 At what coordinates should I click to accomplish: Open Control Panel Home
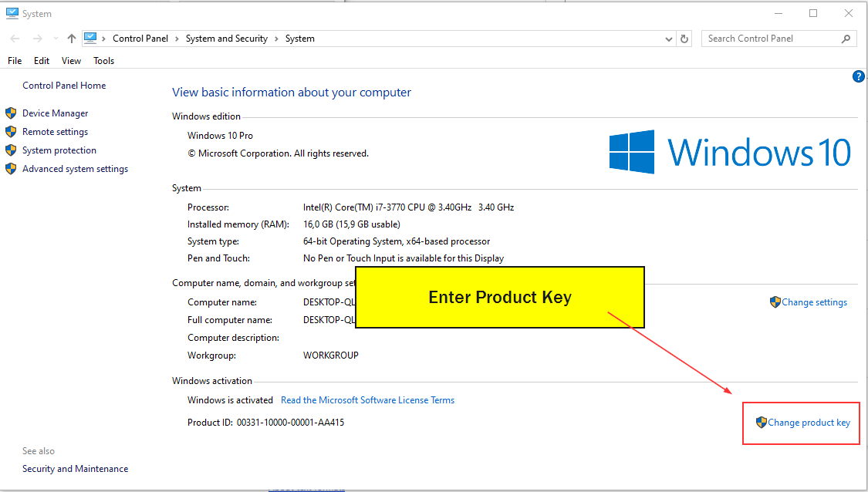click(x=64, y=86)
